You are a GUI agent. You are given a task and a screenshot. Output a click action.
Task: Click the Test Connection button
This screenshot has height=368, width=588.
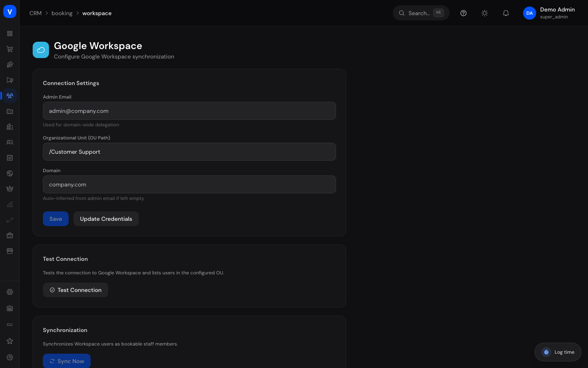(76, 290)
